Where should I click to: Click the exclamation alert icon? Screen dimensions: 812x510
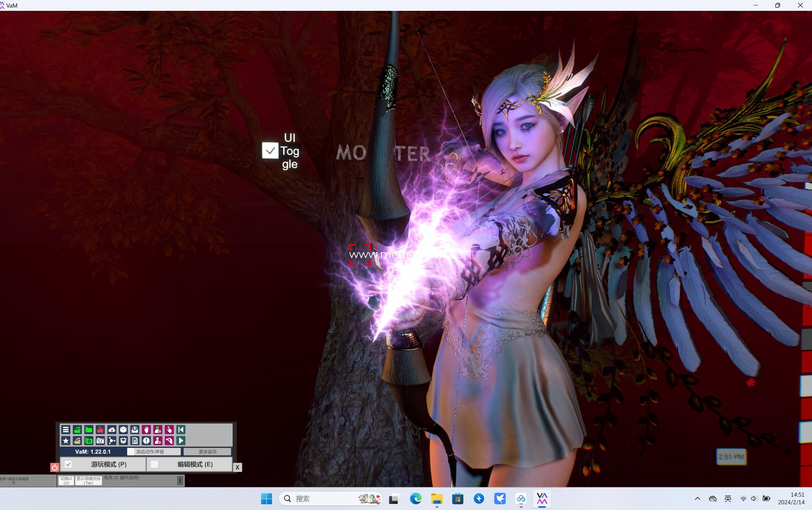pyautogui.click(x=146, y=441)
